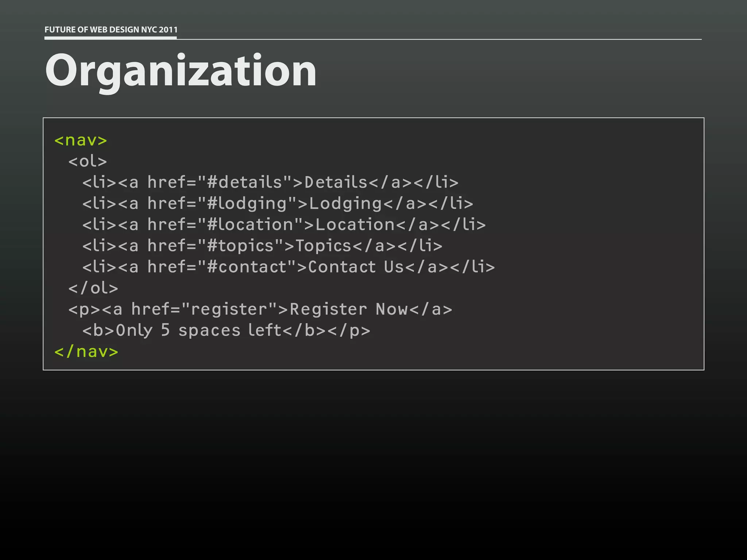Click the #topics href attribute value

pyautogui.click(x=241, y=246)
